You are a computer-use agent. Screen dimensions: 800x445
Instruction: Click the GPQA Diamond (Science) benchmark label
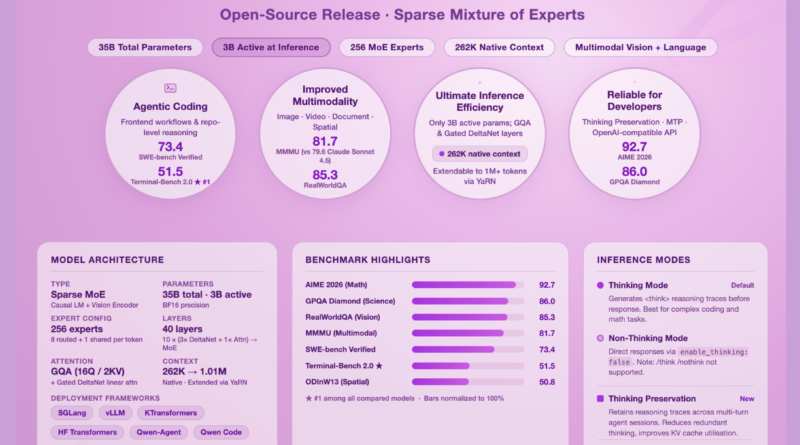click(350, 301)
